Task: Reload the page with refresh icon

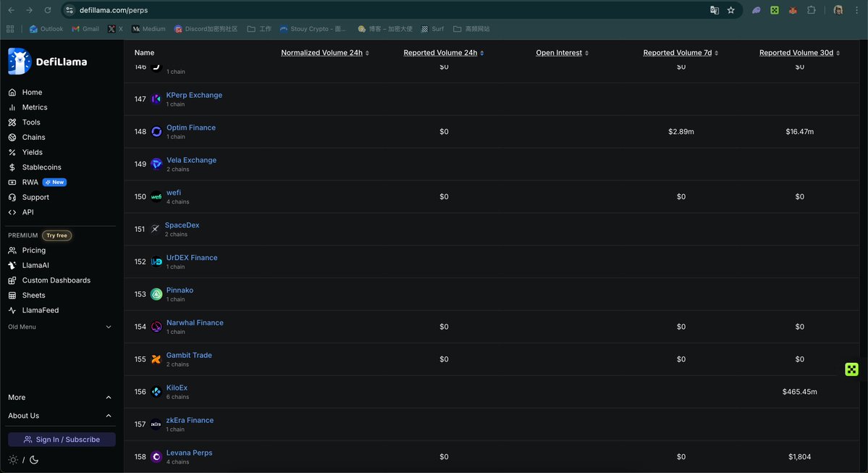Action: 48,10
